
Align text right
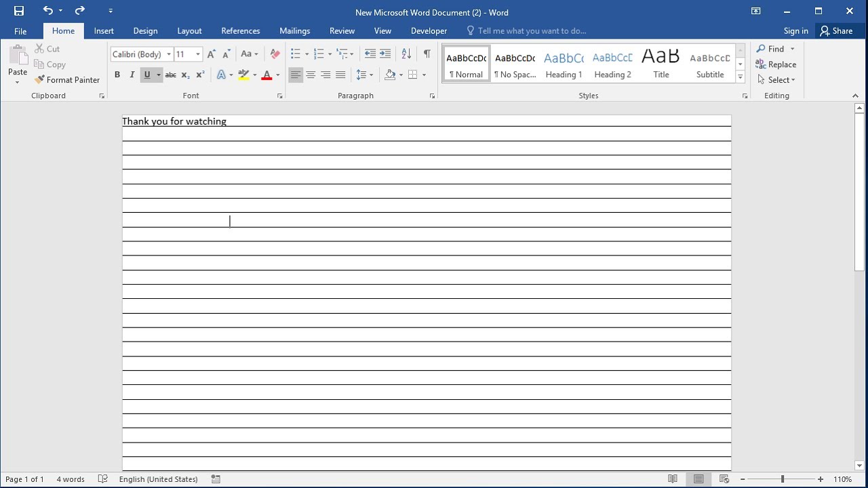(325, 75)
